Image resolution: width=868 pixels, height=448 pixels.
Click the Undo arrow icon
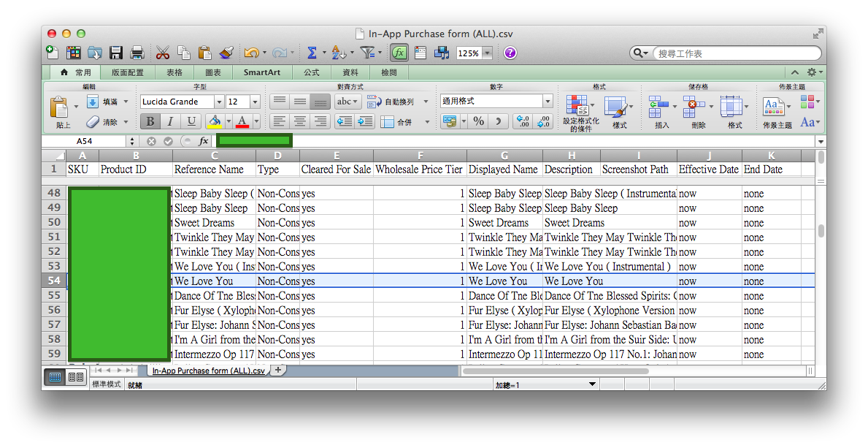point(250,53)
